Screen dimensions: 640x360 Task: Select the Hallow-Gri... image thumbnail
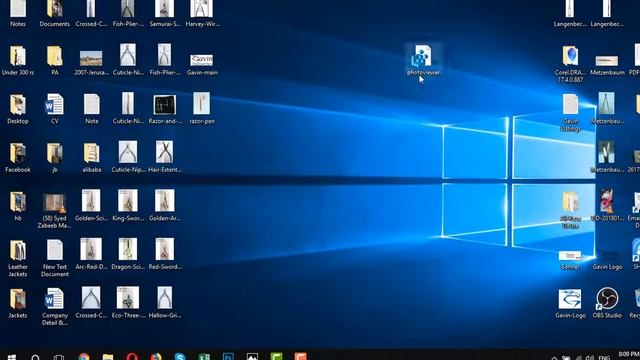tap(165, 303)
